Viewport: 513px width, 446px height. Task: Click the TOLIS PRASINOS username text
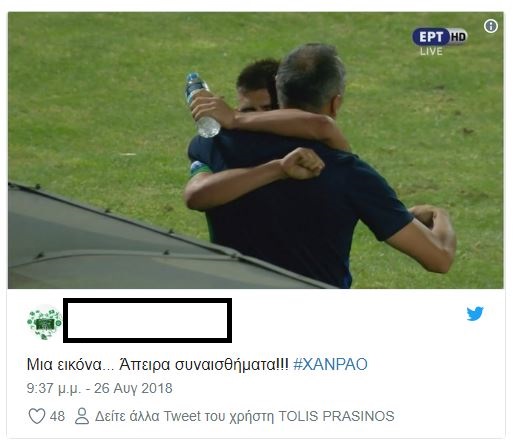[336, 416]
